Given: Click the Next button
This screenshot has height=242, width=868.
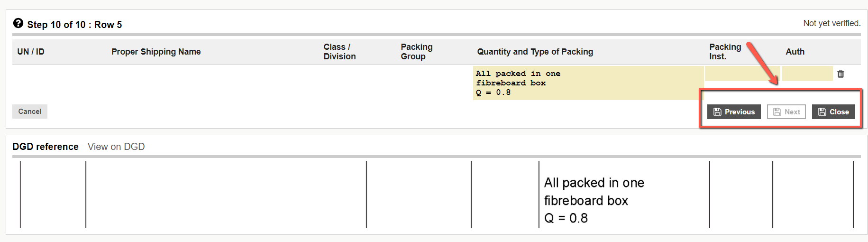Looking at the screenshot, I should click(x=786, y=112).
